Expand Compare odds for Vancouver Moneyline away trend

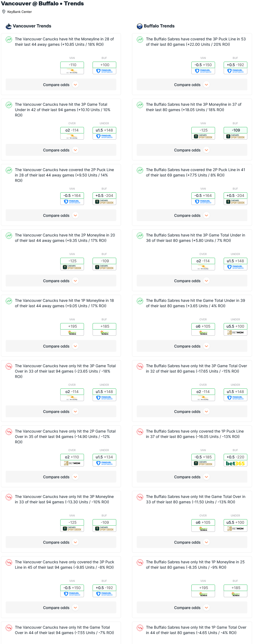61,85
